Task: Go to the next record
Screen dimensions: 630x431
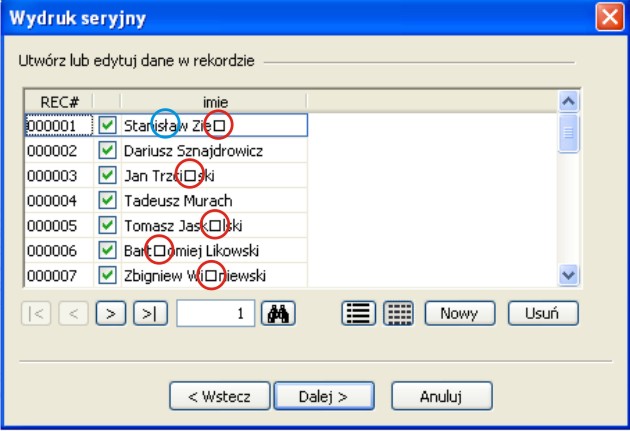Action: (110, 313)
